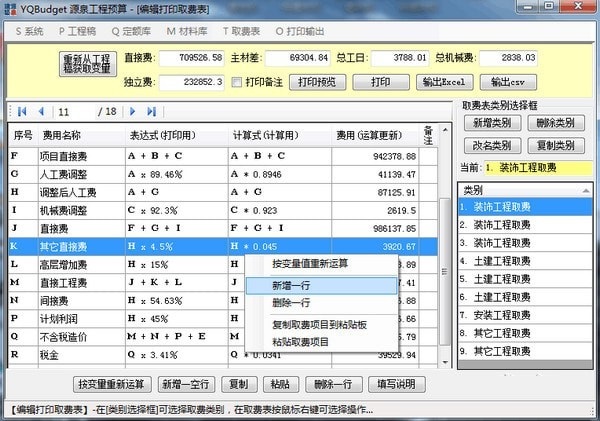Go to next record arrow icon
Viewport: 600px width, 421px height.
pos(132,111)
